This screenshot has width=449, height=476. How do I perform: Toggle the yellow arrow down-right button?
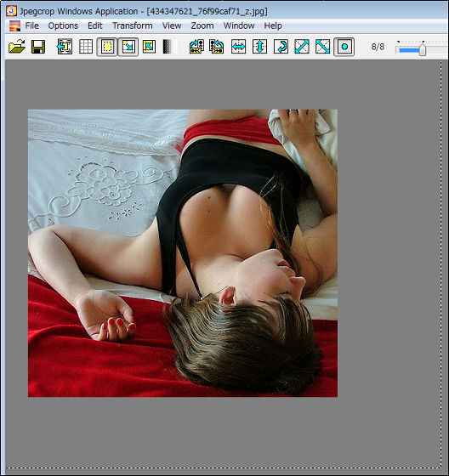(x=128, y=47)
